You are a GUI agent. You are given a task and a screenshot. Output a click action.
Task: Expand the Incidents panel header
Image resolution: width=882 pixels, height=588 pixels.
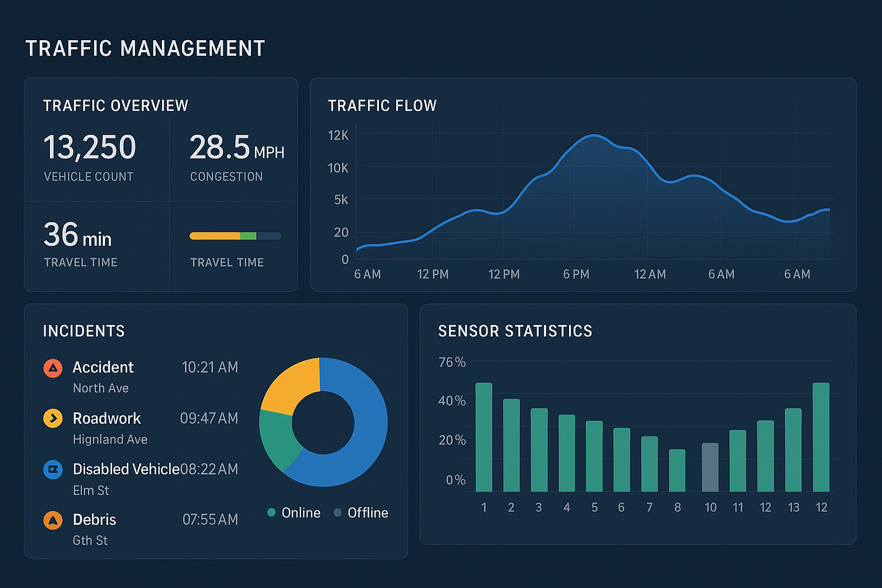coord(84,331)
